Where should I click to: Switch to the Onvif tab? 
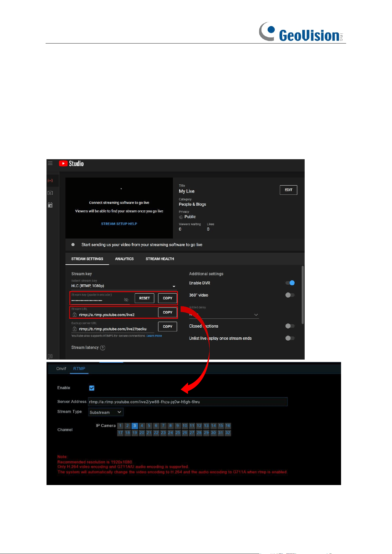(x=61, y=369)
